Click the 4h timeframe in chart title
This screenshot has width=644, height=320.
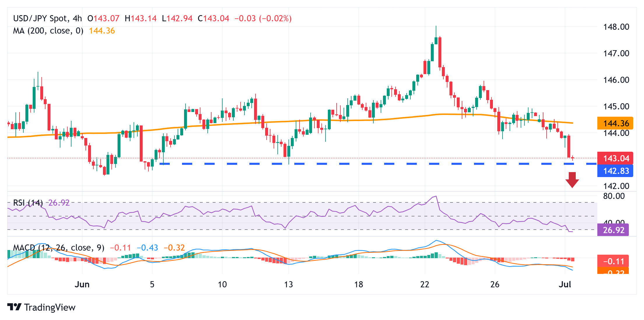coord(77,18)
